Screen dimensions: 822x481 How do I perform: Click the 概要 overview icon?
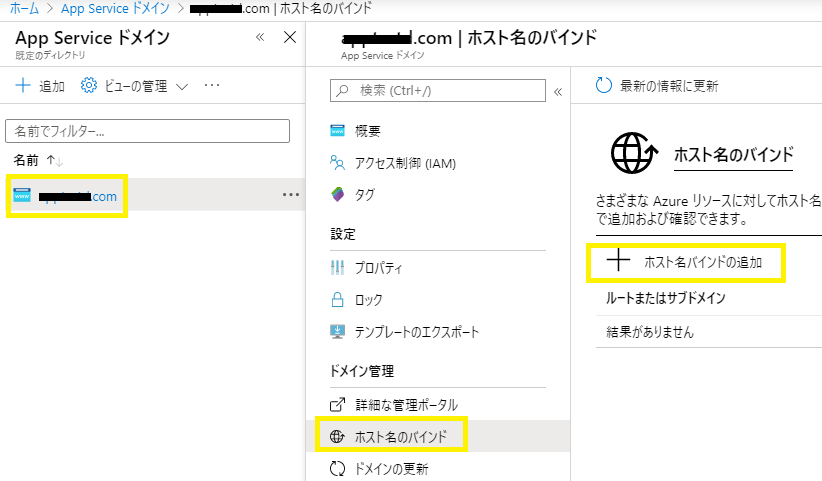(337, 130)
